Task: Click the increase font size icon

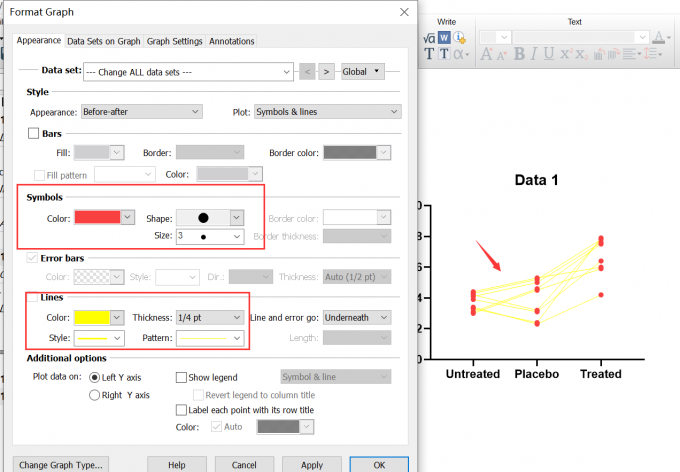Action: point(487,54)
